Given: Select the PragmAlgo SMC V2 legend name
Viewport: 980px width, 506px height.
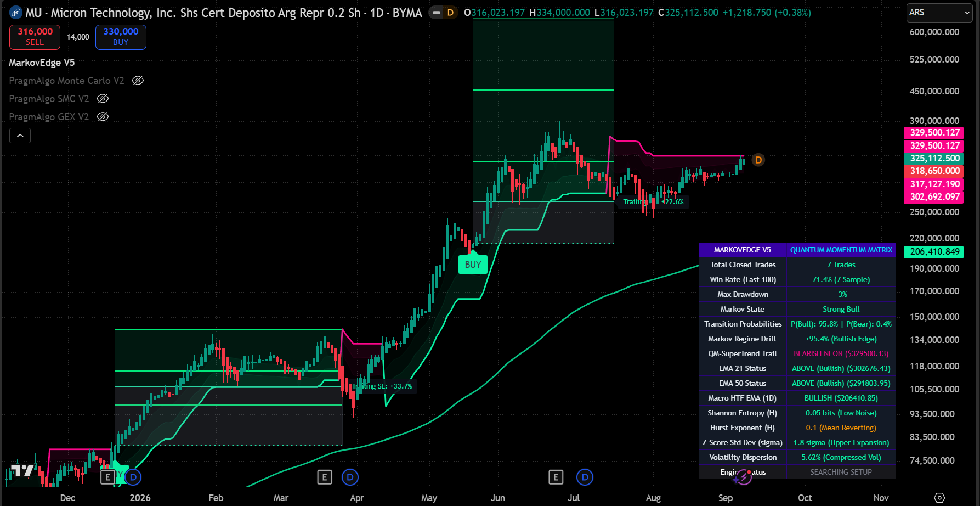Looking at the screenshot, I should [x=49, y=99].
